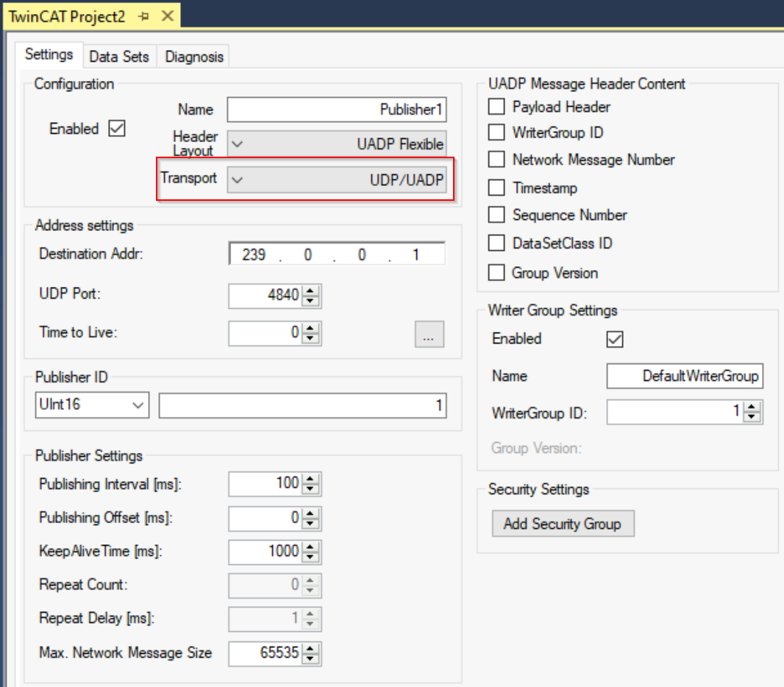Viewport: 784px width, 687px height.
Task: Decrease the WriterGroup ID value
Action: [x=752, y=418]
